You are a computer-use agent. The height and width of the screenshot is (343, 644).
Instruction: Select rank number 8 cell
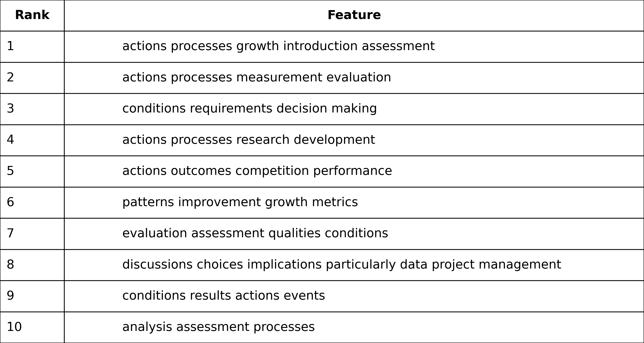[x=10, y=265]
